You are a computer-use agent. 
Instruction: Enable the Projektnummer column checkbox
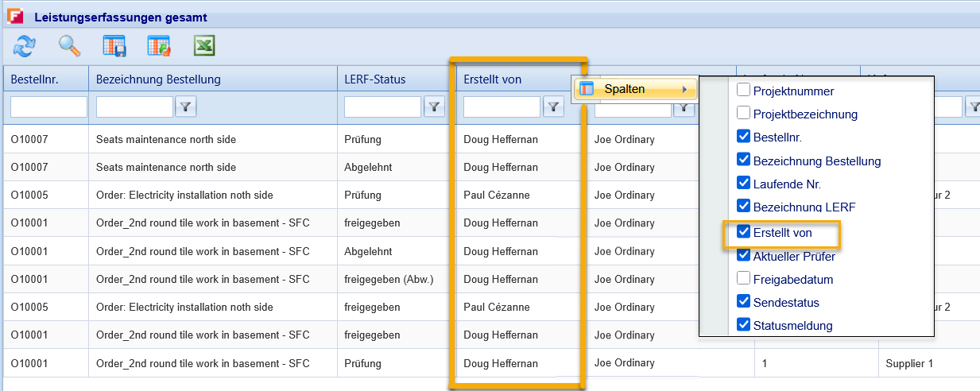(744, 91)
